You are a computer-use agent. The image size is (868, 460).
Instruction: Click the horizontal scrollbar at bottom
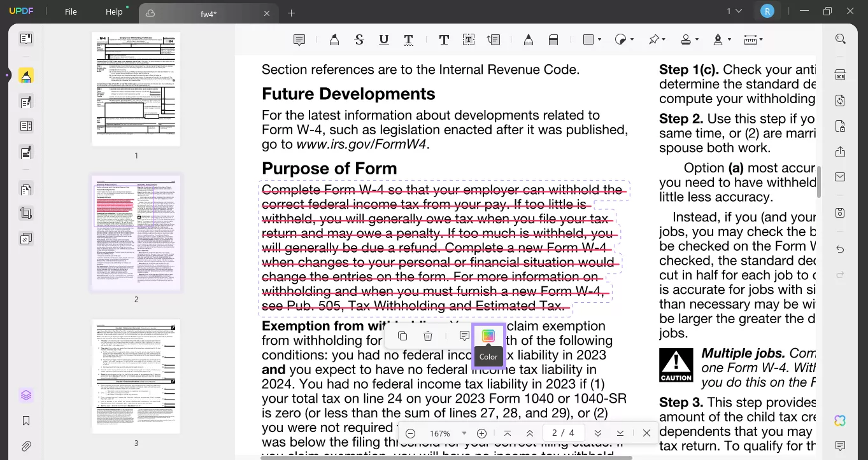446,457
